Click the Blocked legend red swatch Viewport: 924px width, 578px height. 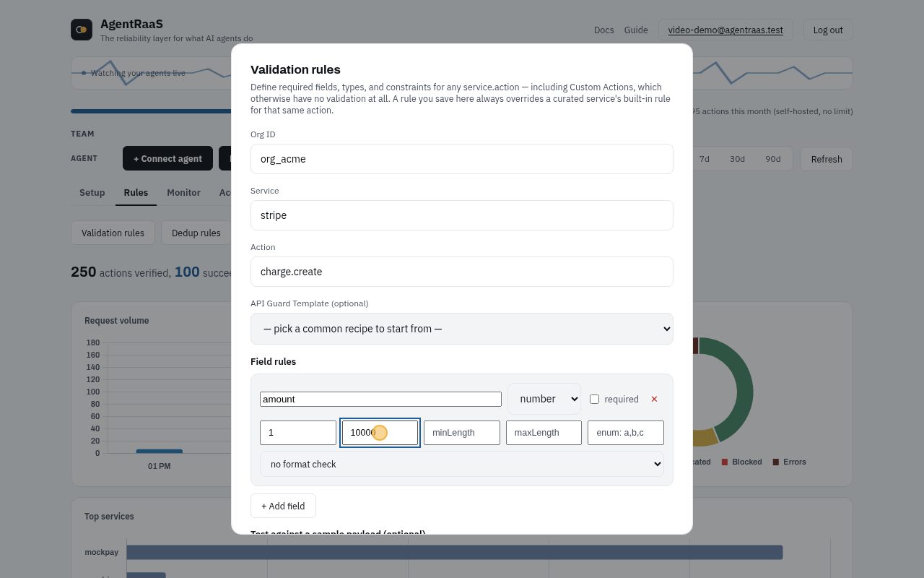[725, 462]
